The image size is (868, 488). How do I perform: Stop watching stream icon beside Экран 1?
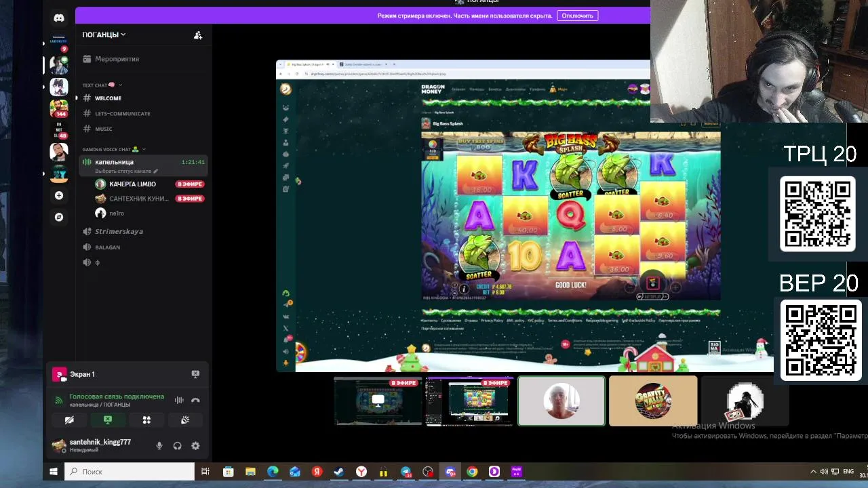tap(195, 374)
